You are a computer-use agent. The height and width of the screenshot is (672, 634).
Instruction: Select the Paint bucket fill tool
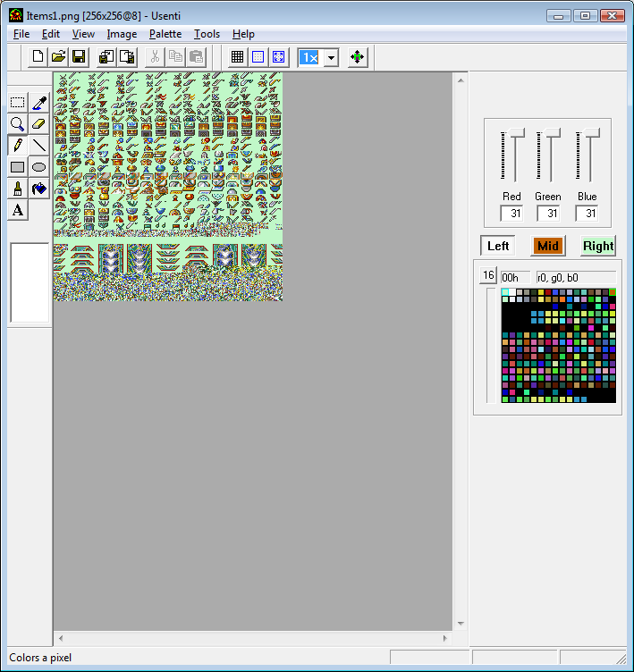tap(39, 189)
